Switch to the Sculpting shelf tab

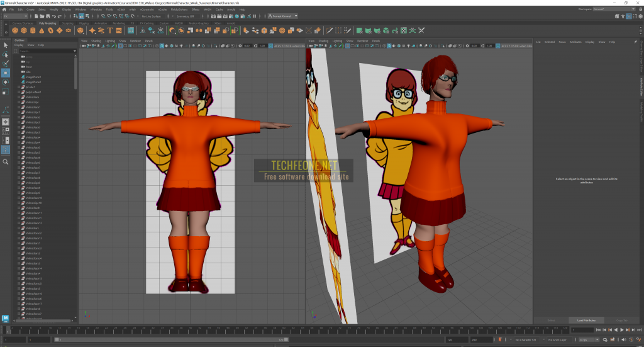(67, 23)
